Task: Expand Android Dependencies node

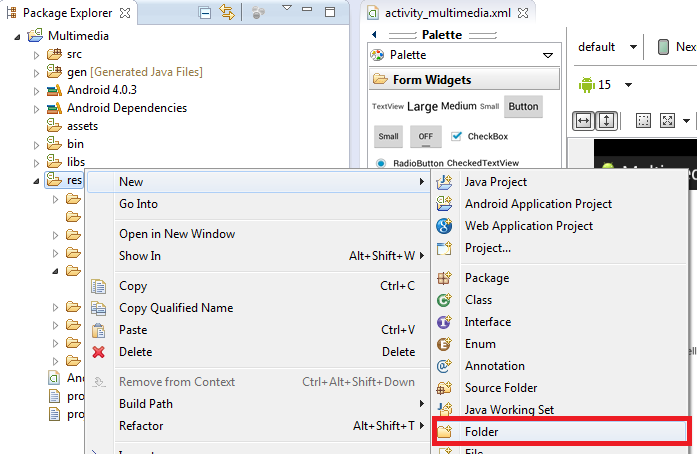Action: click(36, 109)
